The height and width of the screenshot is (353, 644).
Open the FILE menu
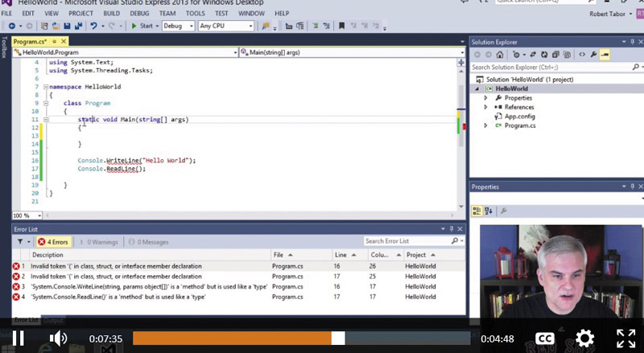tap(7, 14)
